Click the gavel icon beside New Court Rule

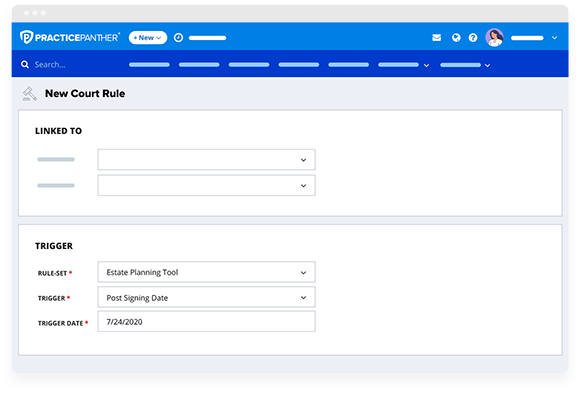point(30,94)
